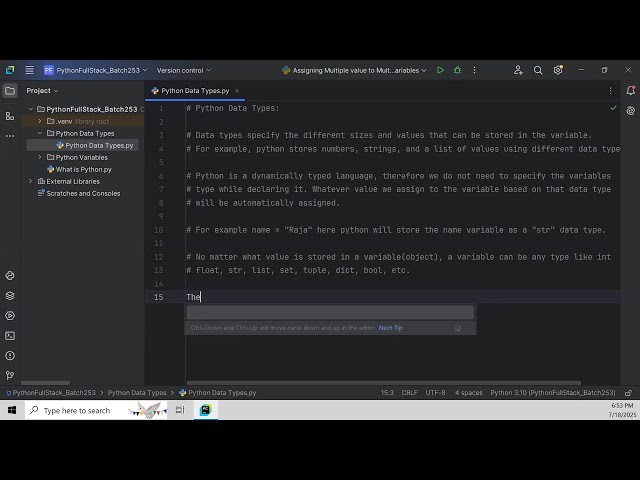Open editor tab options menu
Viewport: 640px width, 480px height.
(611, 91)
